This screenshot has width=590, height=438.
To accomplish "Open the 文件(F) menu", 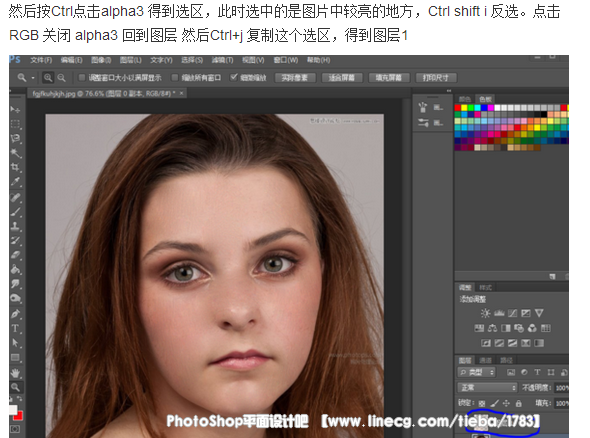I will pos(41,60).
